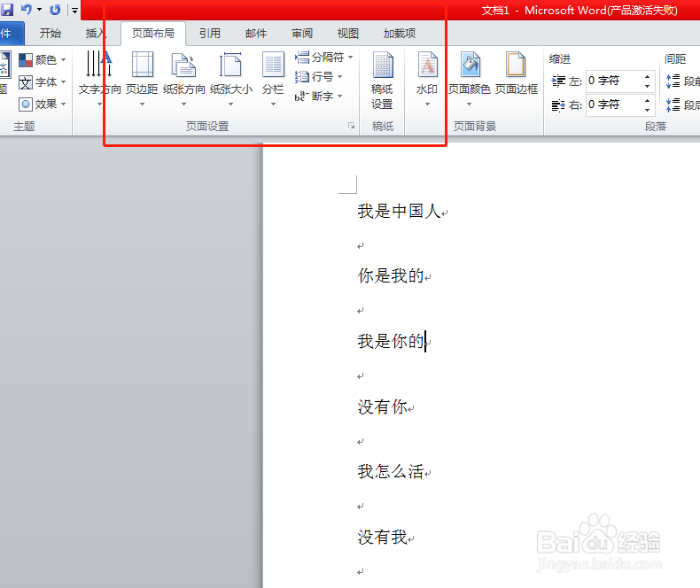Click the text line 我是你的
The width and height of the screenshot is (700, 588).
click(391, 341)
